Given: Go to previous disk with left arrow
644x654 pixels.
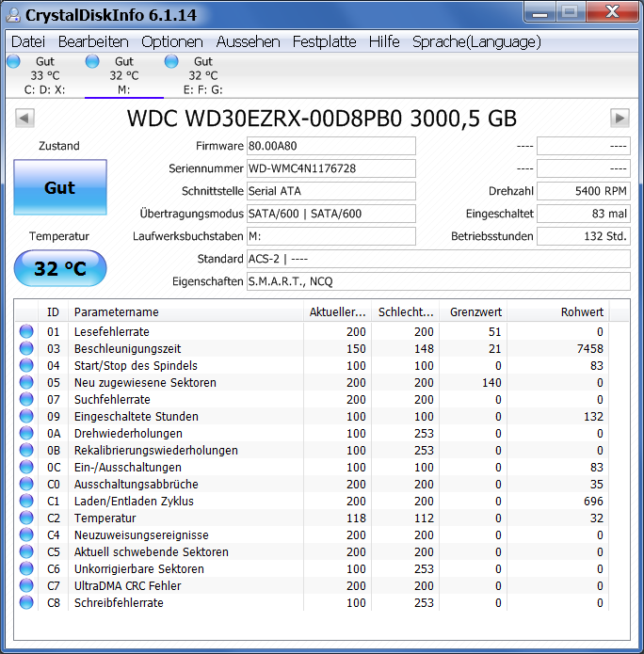Looking at the screenshot, I should (24, 118).
